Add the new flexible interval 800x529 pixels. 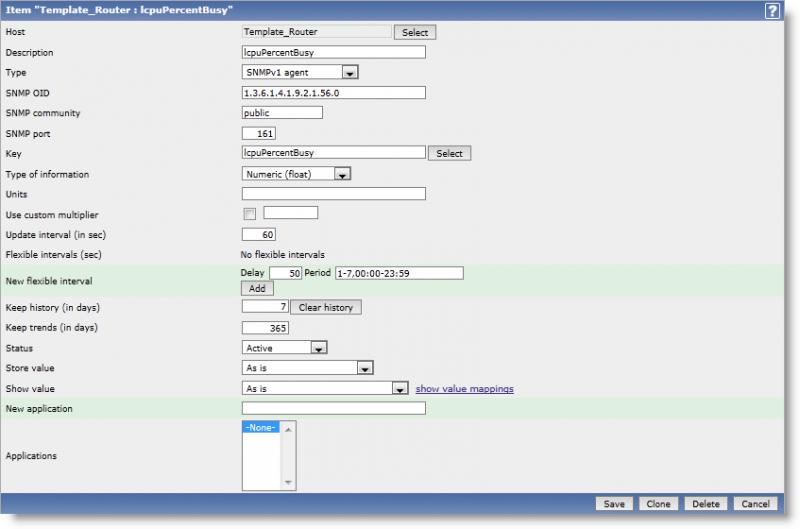click(x=257, y=288)
